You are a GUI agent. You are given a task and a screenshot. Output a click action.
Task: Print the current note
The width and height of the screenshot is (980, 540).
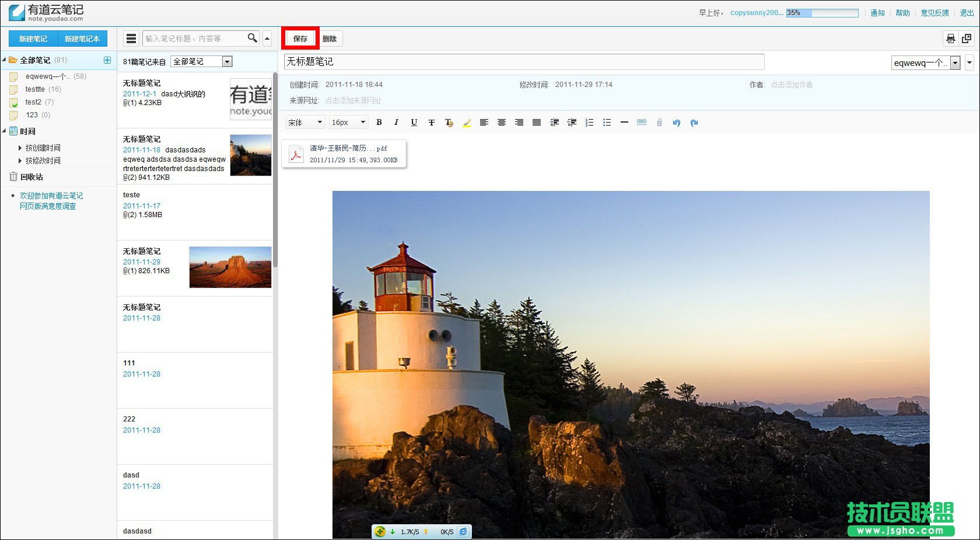tap(951, 39)
